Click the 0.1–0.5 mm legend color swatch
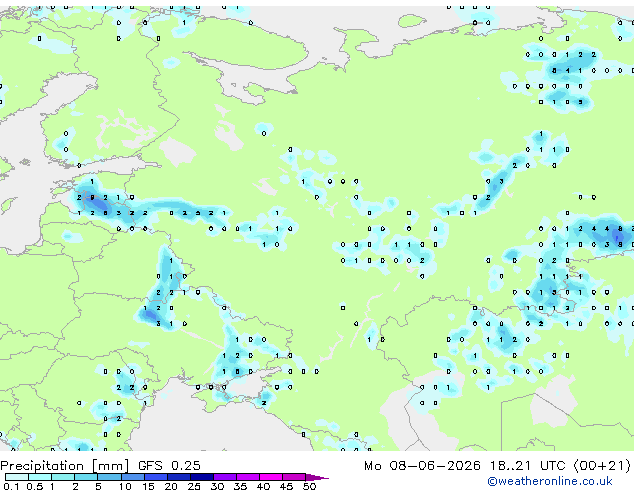The image size is (634, 490). [x=17, y=477]
